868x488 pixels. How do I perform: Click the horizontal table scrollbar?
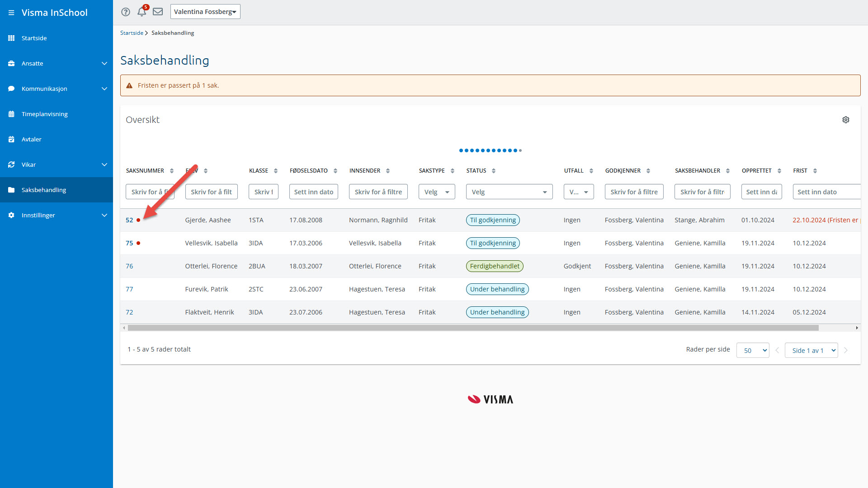pyautogui.click(x=473, y=328)
